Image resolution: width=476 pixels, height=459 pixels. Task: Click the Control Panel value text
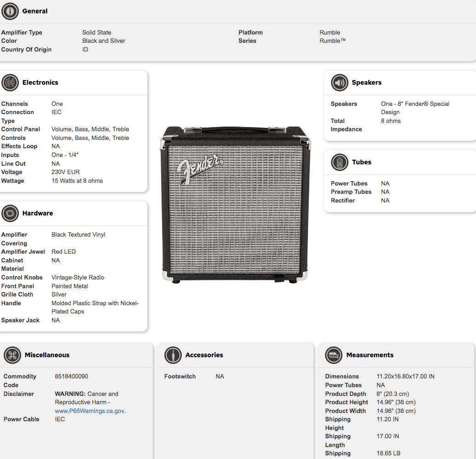tap(90, 129)
